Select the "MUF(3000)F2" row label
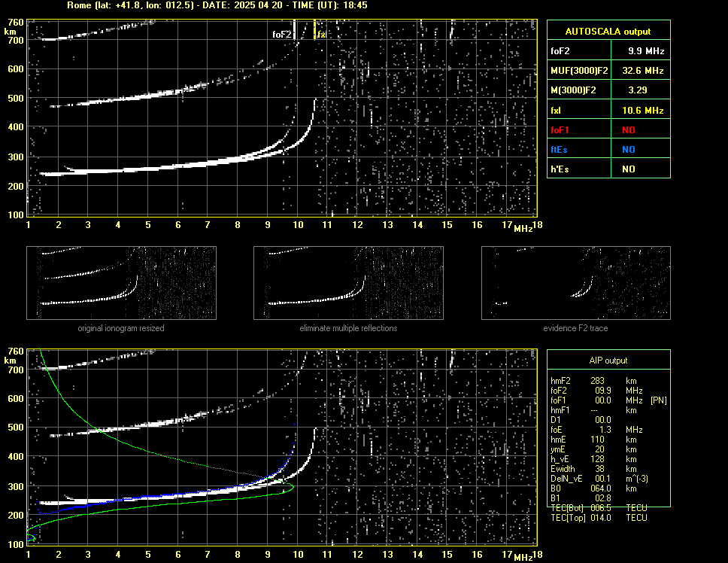Image resolution: width=728 pixels, height=563 pixels. pyautogui.click(x=579, y=71)
